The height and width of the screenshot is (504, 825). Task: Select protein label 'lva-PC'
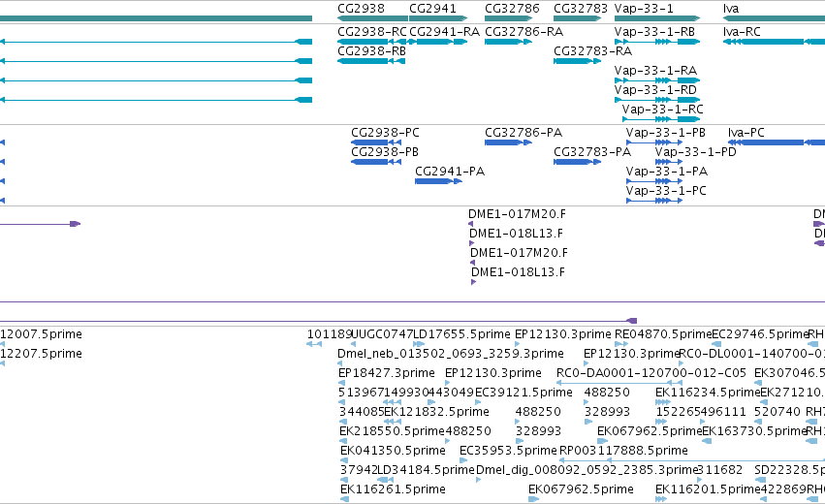(x=746, y=133)
